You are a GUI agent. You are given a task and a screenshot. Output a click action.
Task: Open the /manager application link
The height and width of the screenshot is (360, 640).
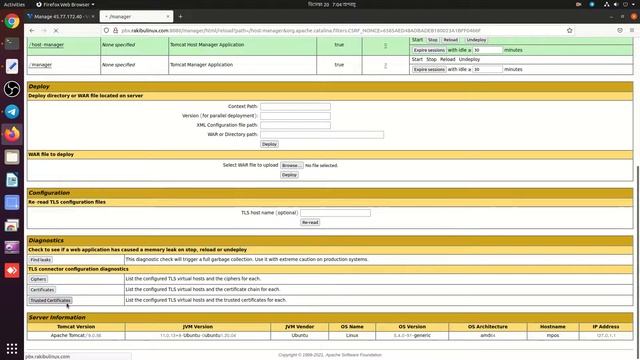click(41, 65)
